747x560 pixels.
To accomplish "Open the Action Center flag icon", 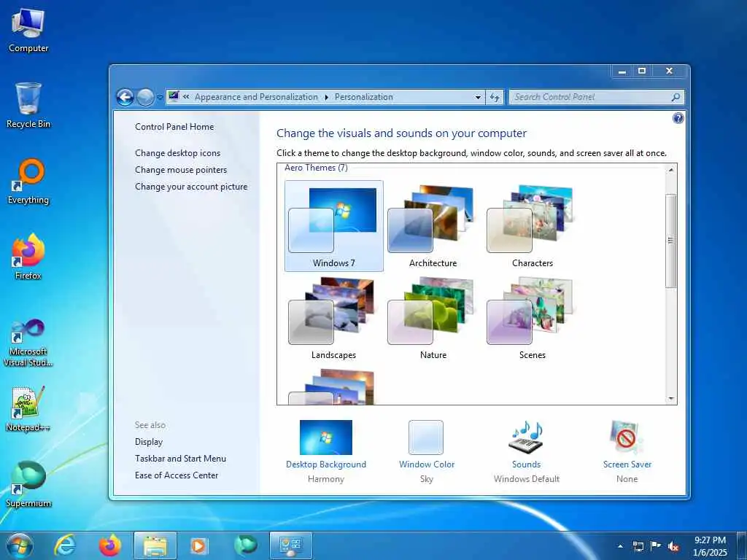I will point(656,546).
